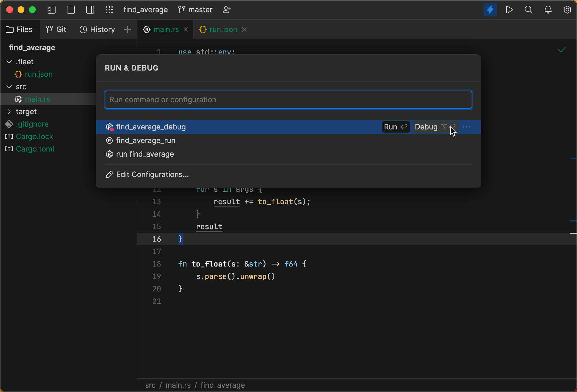Image resolution: width=577 pixels, height=392 pixels.
Task: Collapse the src folder
Action: pyautogui.click(x=9, y=87)
